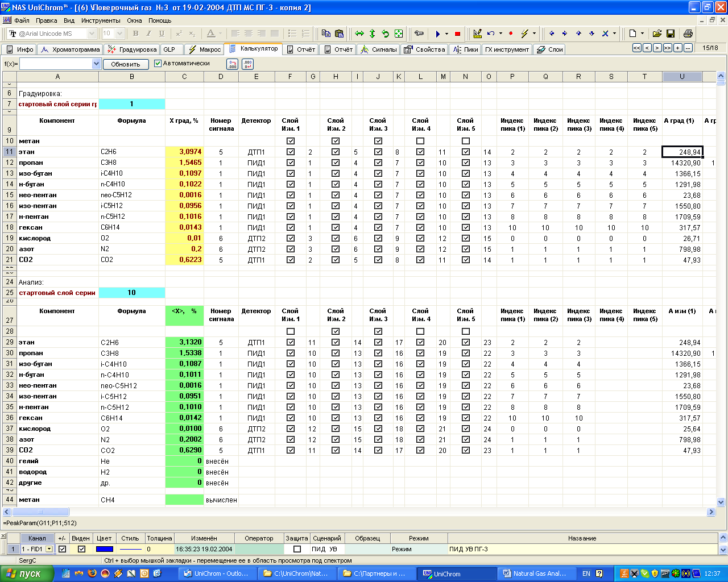Click the Print icon
This screenshot has width=728, height=582.
pyautogui.click(x=688, y=34)
